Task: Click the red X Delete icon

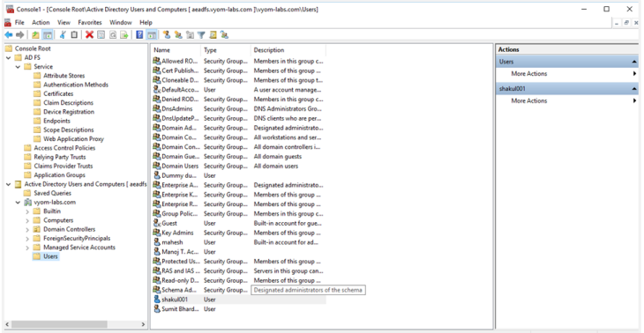Action: 89,35
